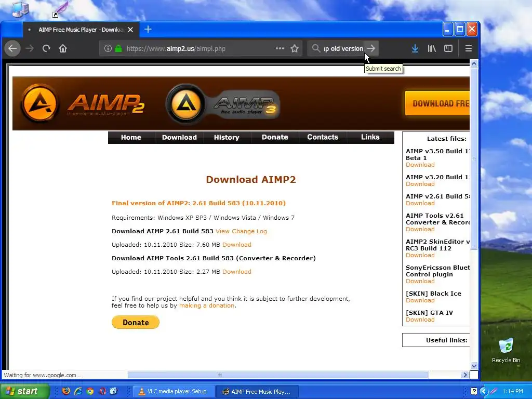Viewport: 532px width, 399px height.
Task: Open the Recycle Bin desktop icon
Action: click(506, 350)
